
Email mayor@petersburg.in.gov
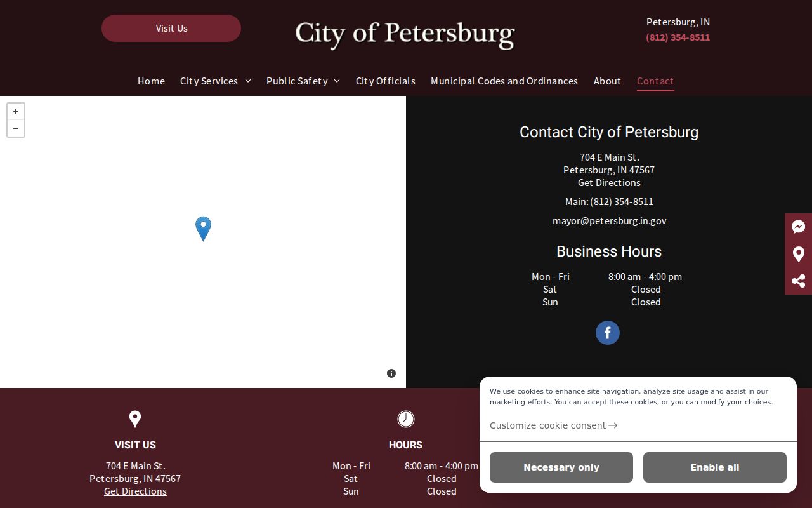coord(609,221)
